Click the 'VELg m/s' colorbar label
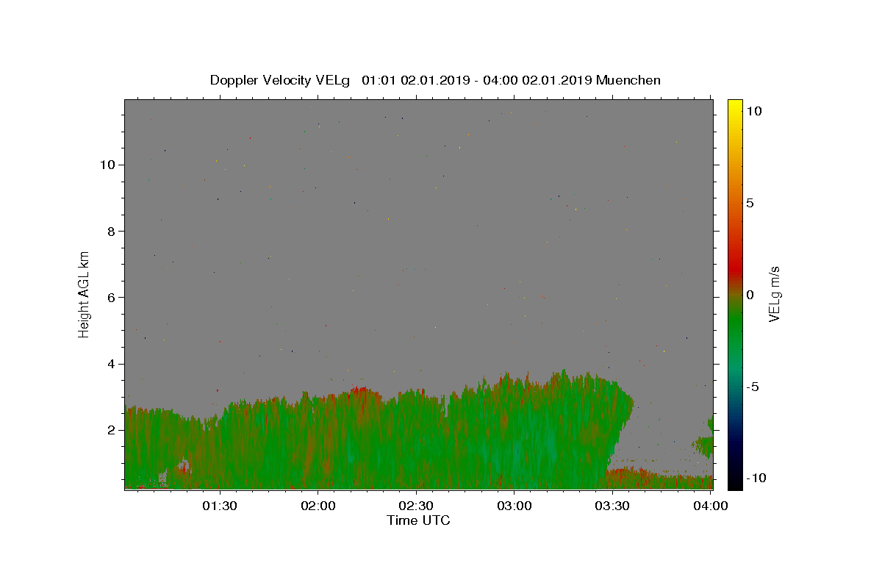 pos(773,294)
